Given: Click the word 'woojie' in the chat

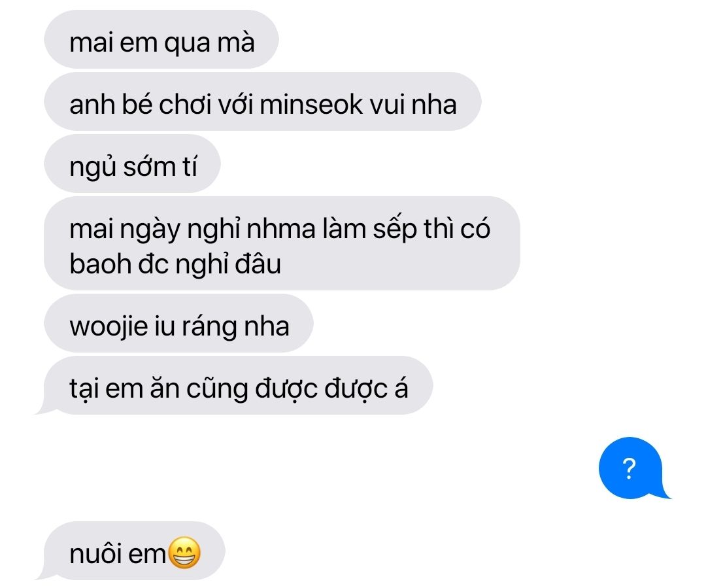Looking at the screenshot, I should (109, 327).
